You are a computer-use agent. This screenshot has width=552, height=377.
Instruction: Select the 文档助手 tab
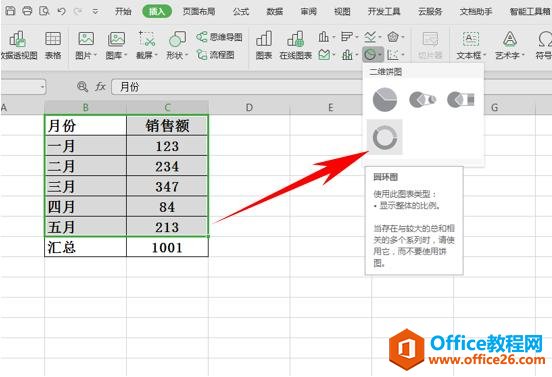pos(476,12)
